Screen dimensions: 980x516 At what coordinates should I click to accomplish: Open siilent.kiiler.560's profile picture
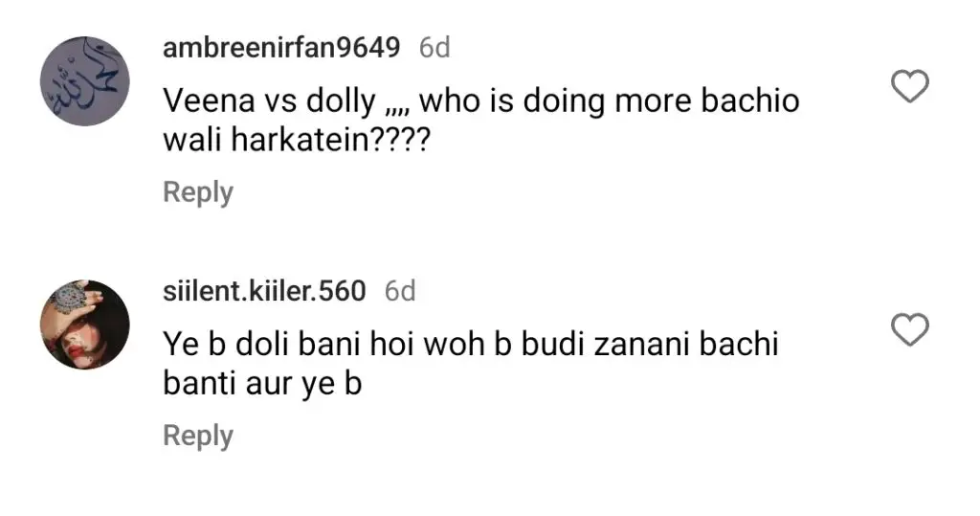[85, 325]
